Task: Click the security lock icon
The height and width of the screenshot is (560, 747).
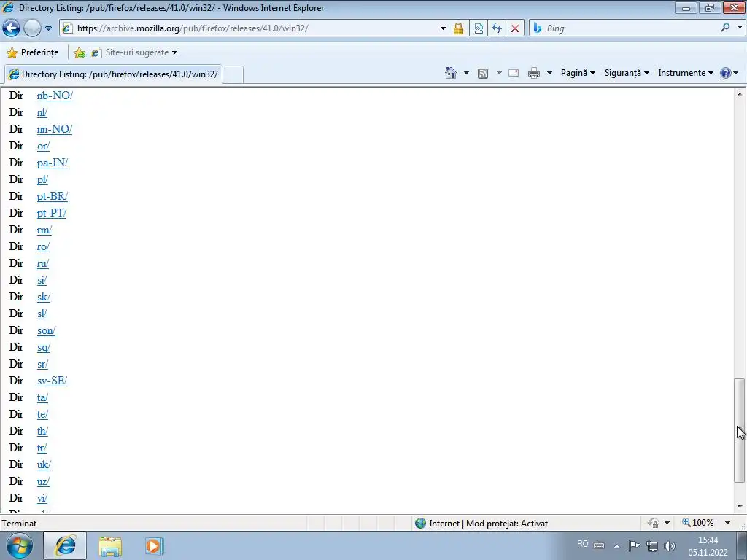Action: point(458,28)
